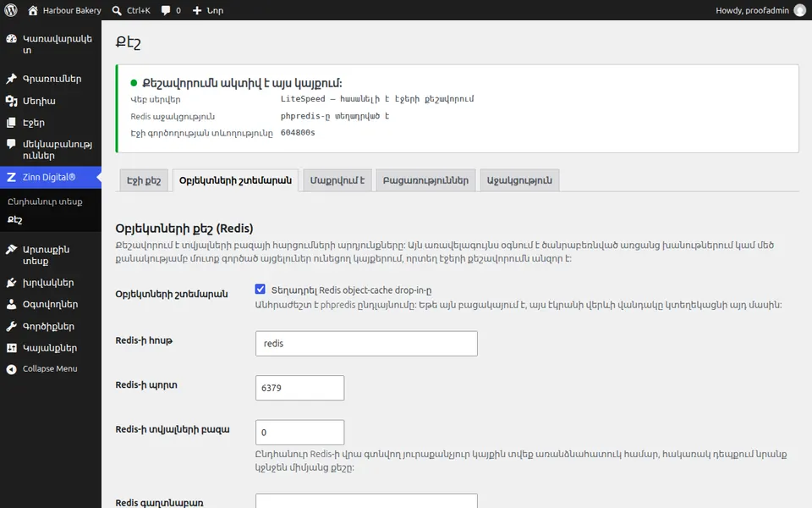Click the Zinn Digital Z icon
The width and height of the screenshot is (812, 508).
(x=11, y=177)
